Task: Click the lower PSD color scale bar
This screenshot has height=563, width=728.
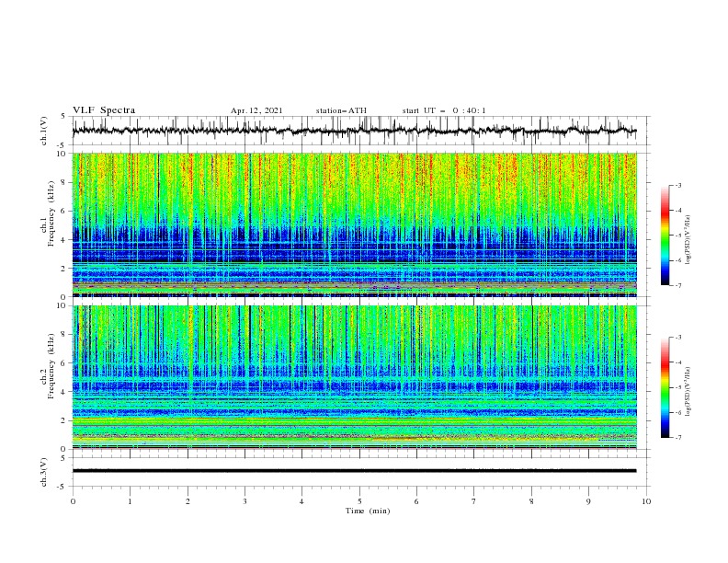Action: point(665,387)
